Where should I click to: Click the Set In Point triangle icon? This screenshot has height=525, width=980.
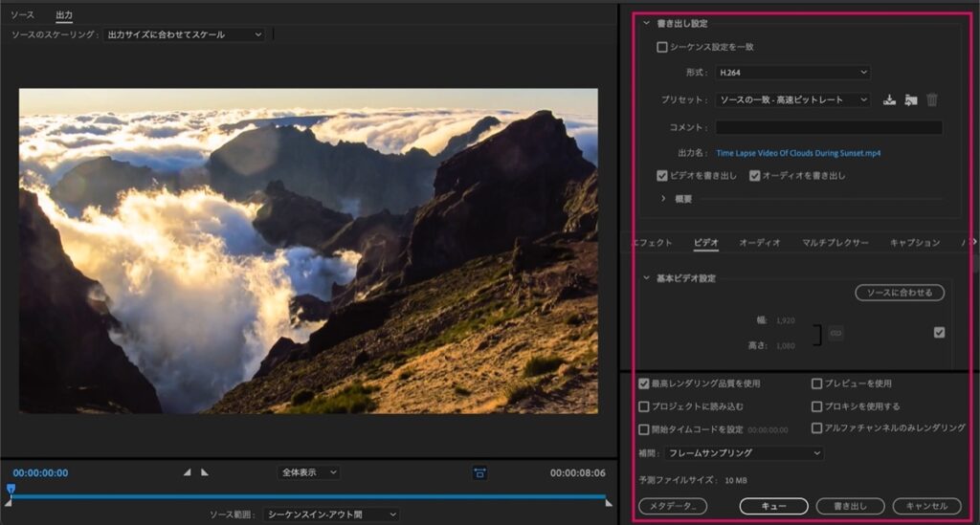(187, 472)
